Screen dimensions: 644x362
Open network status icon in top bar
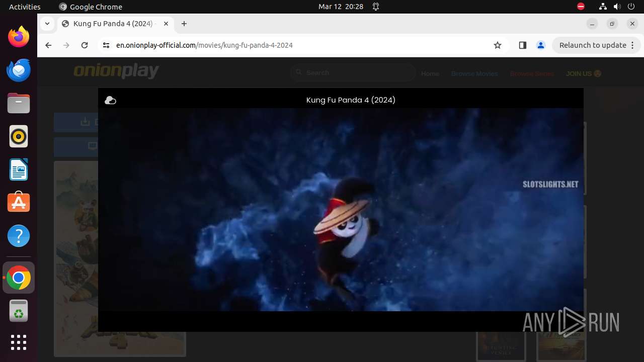pos(603,7)
